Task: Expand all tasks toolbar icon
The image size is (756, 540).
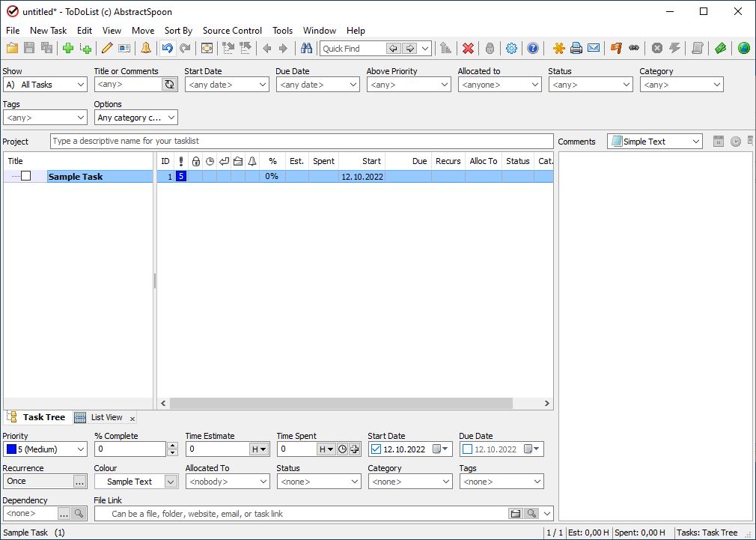Action: tap(228, 48)
